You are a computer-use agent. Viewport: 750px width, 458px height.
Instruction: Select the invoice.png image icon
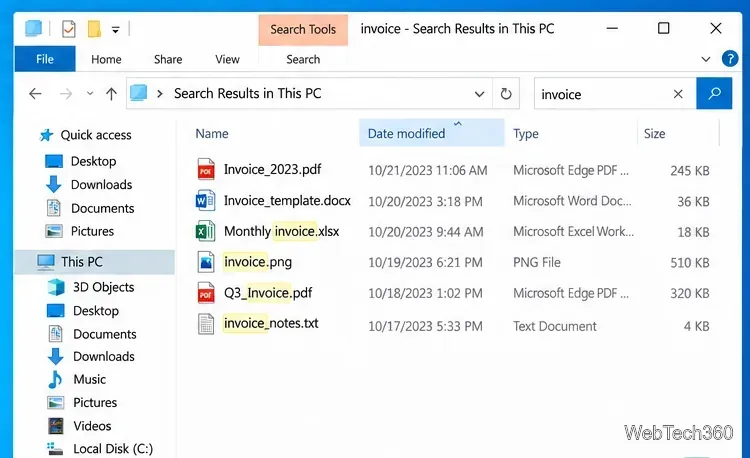(206, 262)
